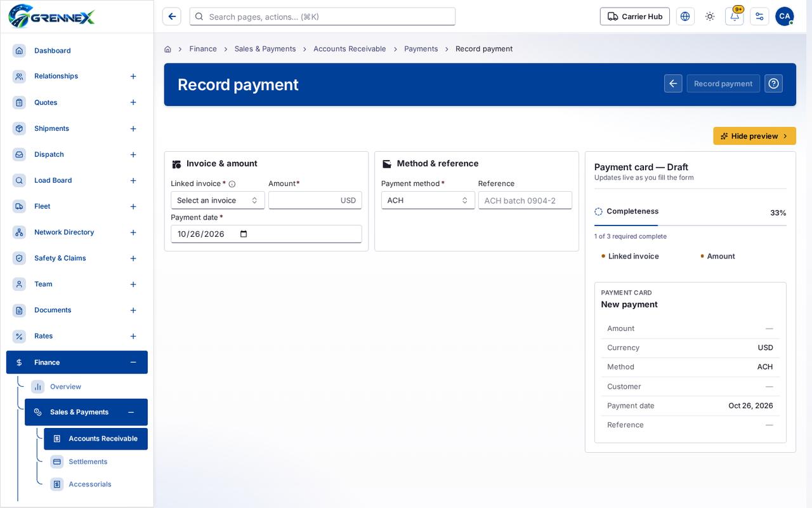Click the Network Directory icon
812x508 pixels.
point(19,232)
